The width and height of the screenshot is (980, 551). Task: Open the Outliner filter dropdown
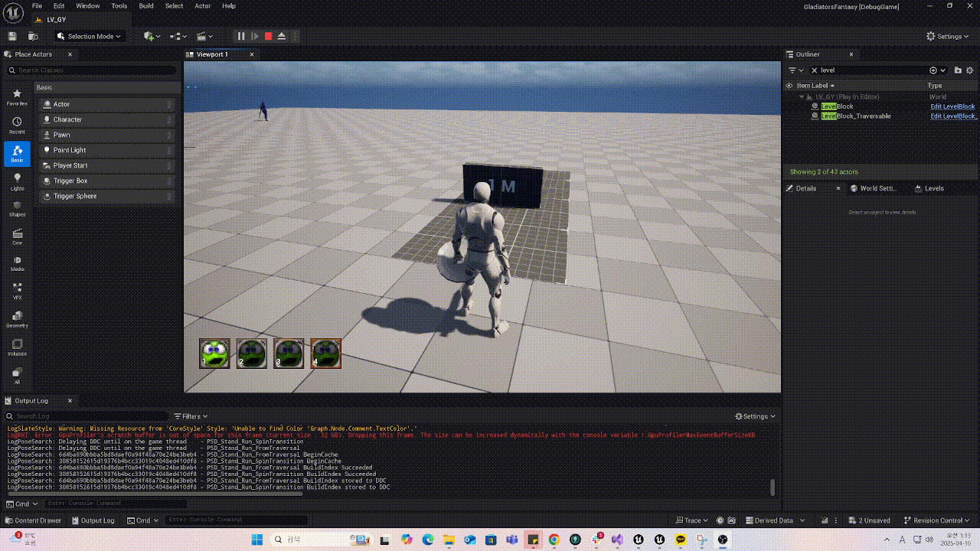796,70
